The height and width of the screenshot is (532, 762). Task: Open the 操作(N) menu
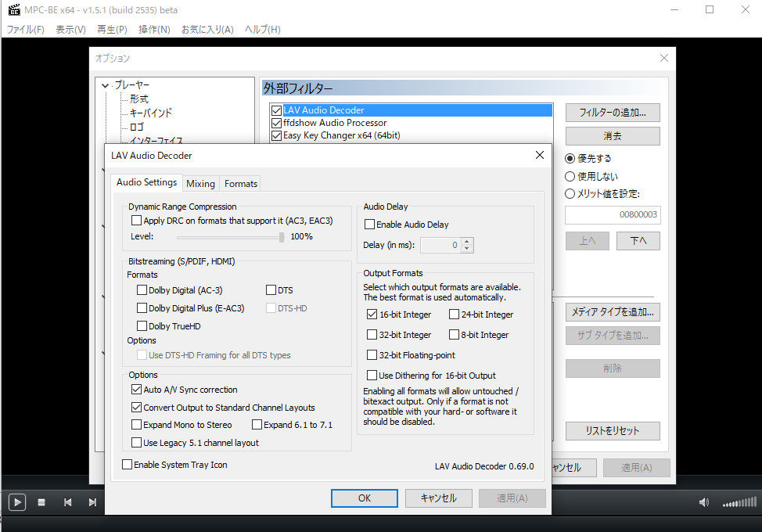tap(154, 30)
